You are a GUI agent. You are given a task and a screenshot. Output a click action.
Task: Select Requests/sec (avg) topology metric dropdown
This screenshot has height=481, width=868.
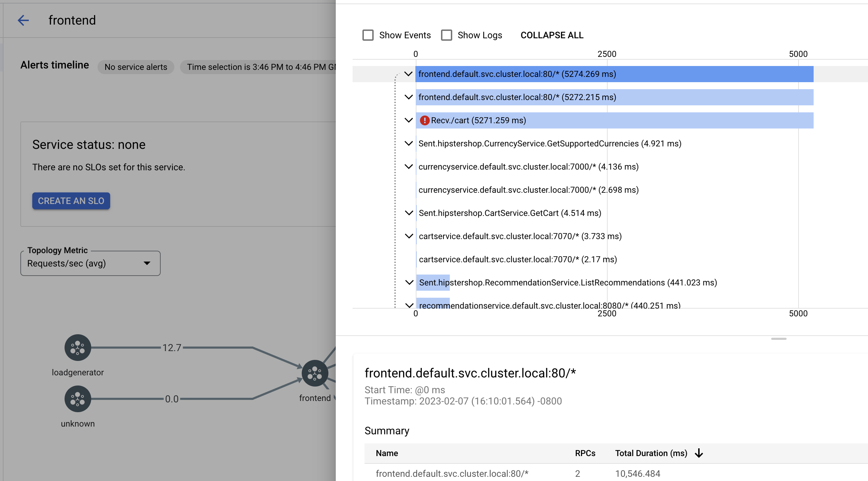(90, 264)
